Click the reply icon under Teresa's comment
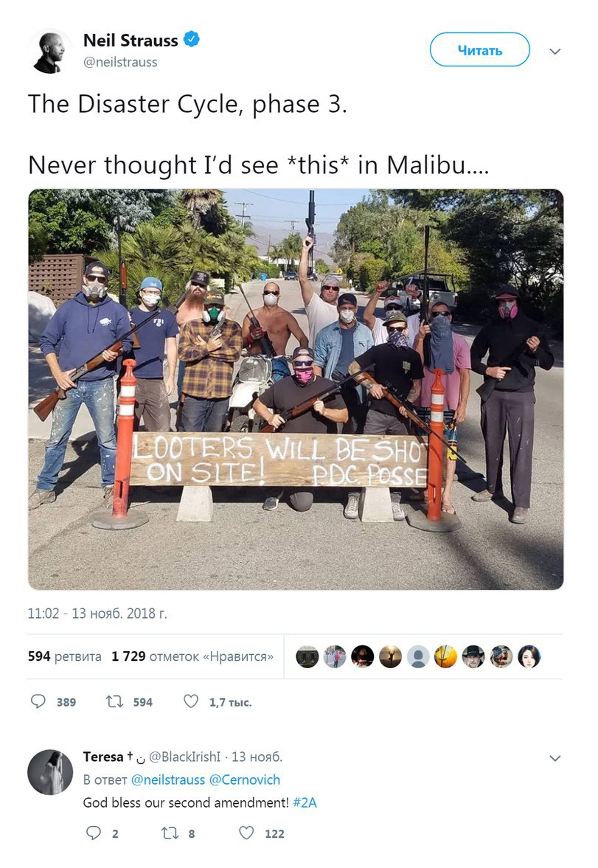The height and width of the screenshot is (868, 598). pyautogui.click(x=94, y=833)
